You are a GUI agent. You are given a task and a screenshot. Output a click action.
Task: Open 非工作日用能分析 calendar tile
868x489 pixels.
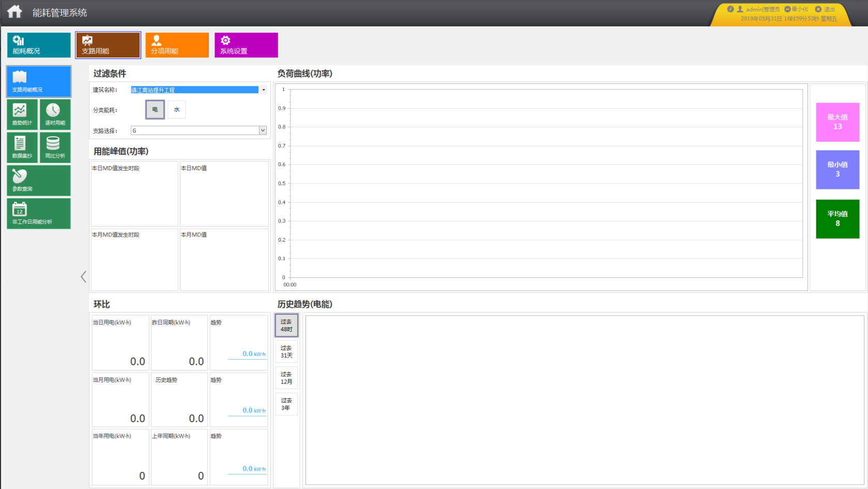pos(39,213)
